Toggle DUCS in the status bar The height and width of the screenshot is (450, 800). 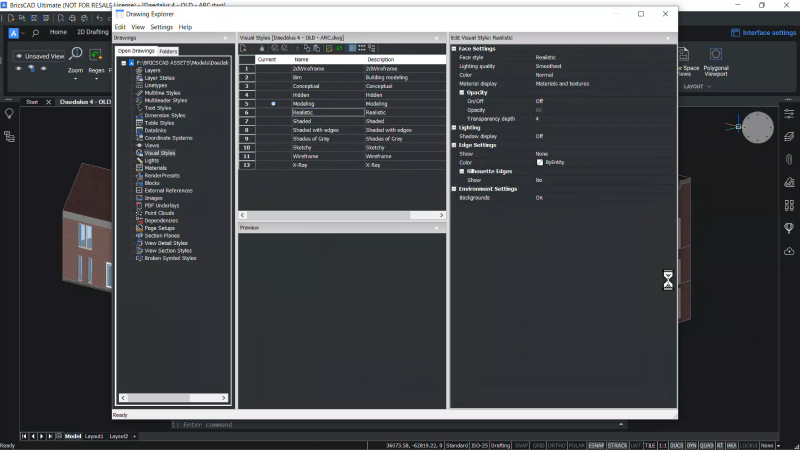point(677,445)
